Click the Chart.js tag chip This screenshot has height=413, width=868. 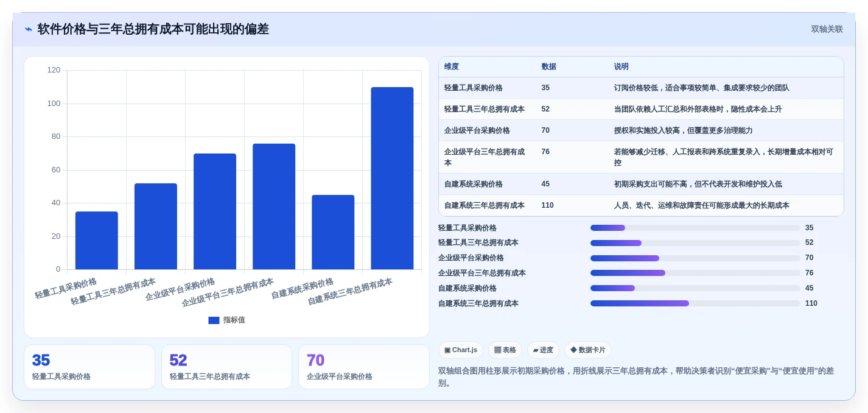461,350
